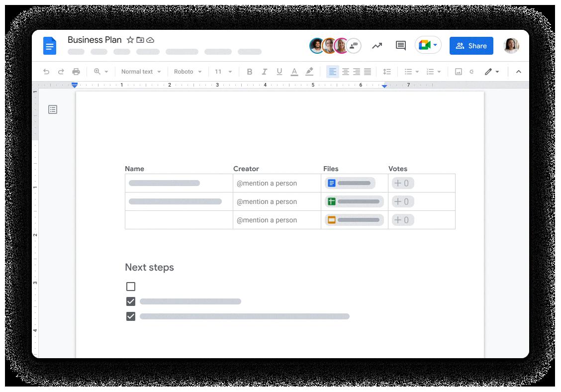This screenshot has width=561, height=392.
Task: Expand the Roboto font dropdown
Action: tap(187, 71)
